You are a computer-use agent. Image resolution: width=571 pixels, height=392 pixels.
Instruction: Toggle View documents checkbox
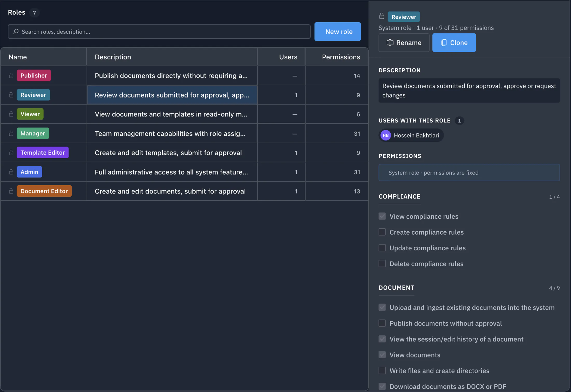click(382, 355)
